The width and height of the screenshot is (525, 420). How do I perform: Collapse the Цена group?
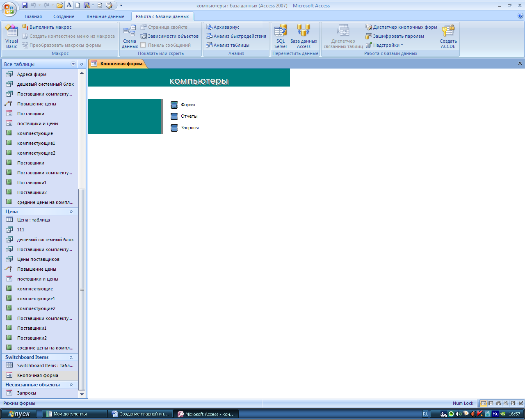71,212
